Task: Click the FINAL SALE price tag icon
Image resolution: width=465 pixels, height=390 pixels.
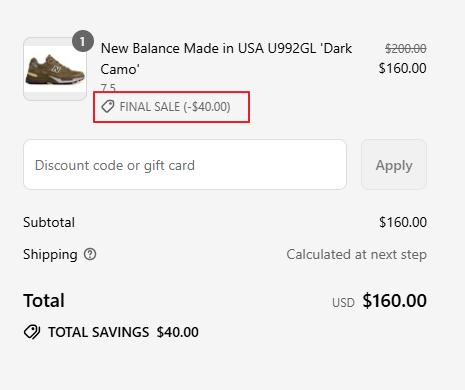Action: point(108,107)
